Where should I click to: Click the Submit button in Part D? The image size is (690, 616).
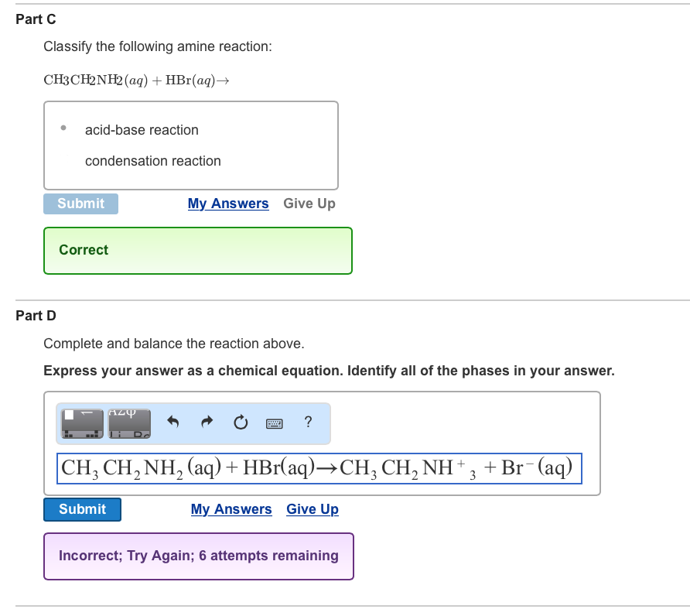(82, 509)
